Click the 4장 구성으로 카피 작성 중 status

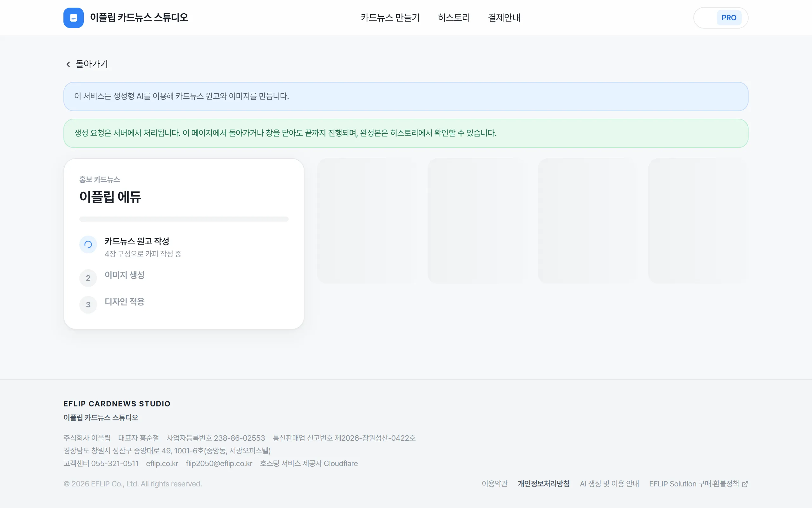click(x=143, y=254)
